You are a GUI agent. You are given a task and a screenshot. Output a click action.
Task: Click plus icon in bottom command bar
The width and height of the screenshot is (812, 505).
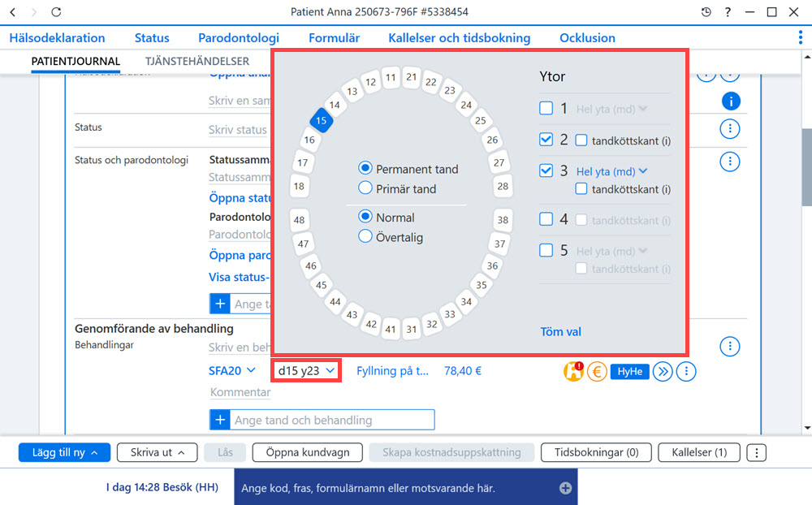565,488
